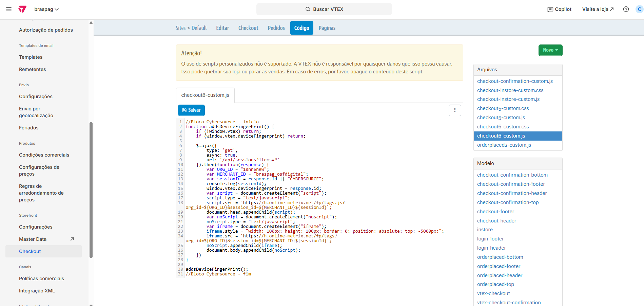Open the Novo dropdown button
644x306 pixels.
click(550, 50)
